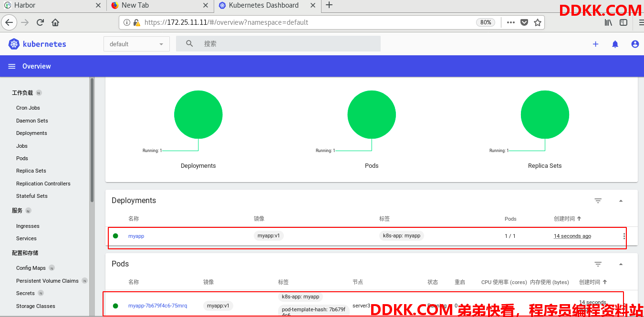The height and width of the screenshot is (317, 644).
Task: Switch to the New Tab browser tab
Action: [159, 5]
